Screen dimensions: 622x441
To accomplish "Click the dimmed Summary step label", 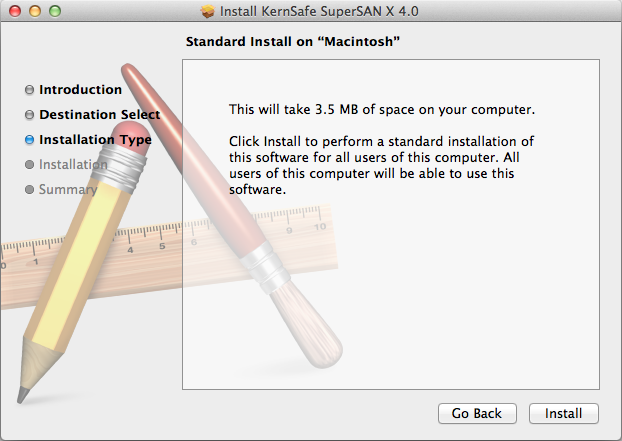I will point(68,190).
